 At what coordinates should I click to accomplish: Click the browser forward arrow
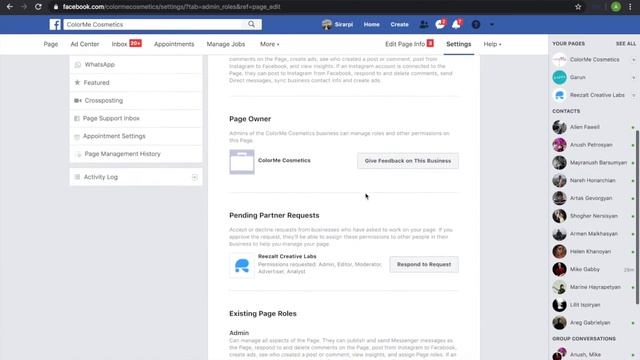[24, 7]
